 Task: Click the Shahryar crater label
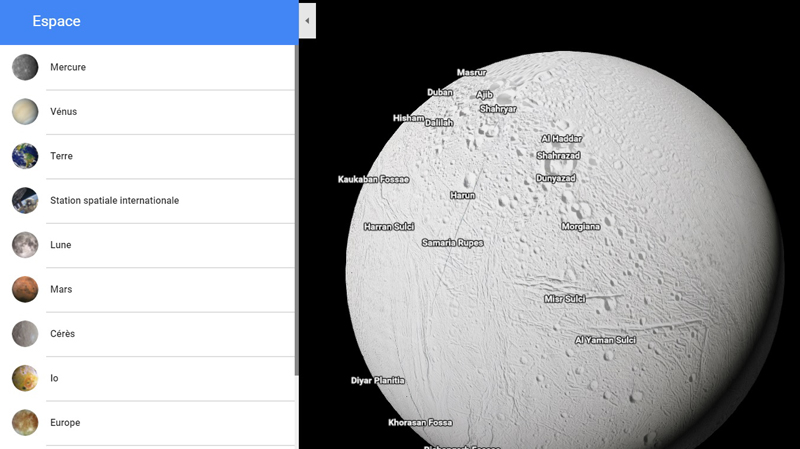(498, 109)
